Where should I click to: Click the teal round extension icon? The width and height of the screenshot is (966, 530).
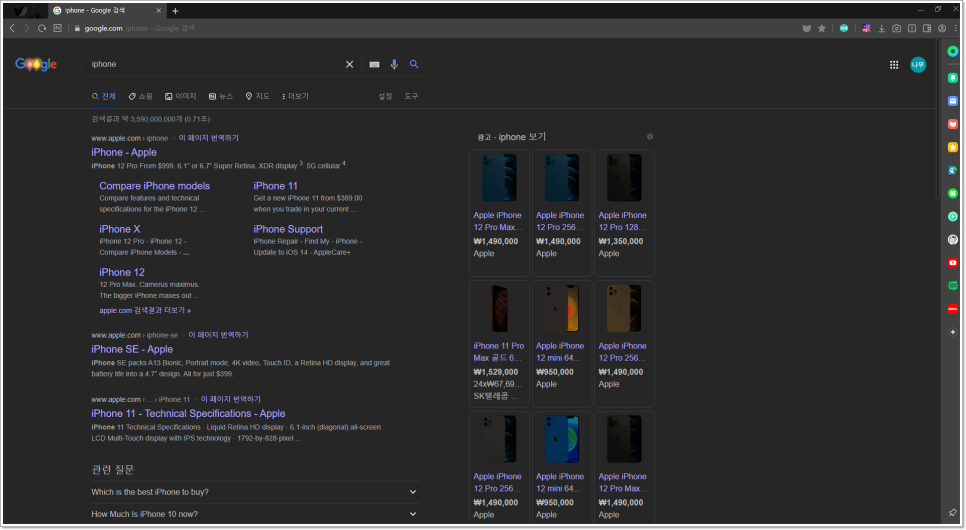click(844, 28)
